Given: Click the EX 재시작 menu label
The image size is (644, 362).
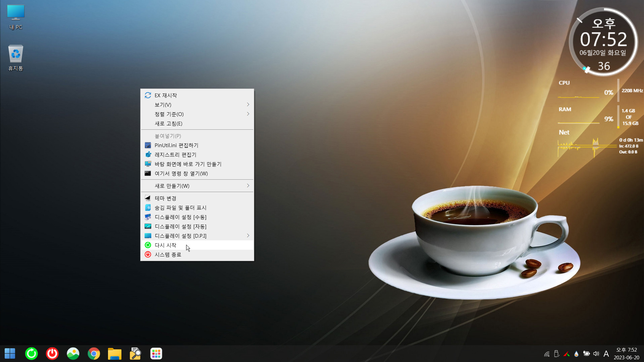Looking at the screenshot, I should point(166,95).
